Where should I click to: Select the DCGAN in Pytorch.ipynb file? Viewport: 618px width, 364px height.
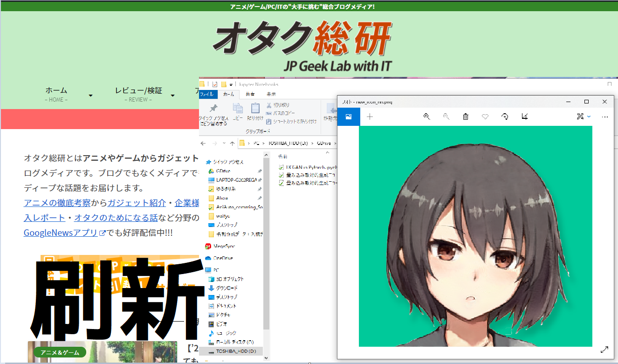click(x=307, y=166)
